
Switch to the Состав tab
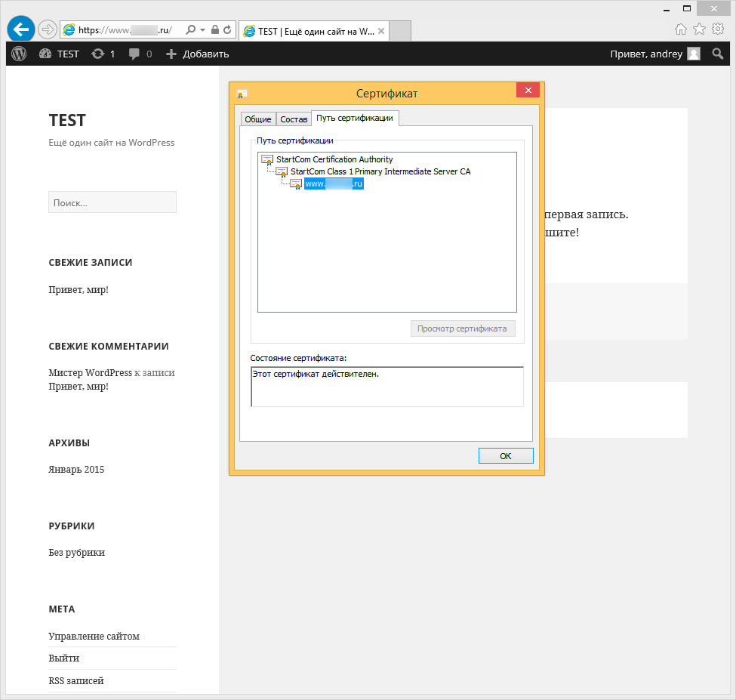pos(294,119)
